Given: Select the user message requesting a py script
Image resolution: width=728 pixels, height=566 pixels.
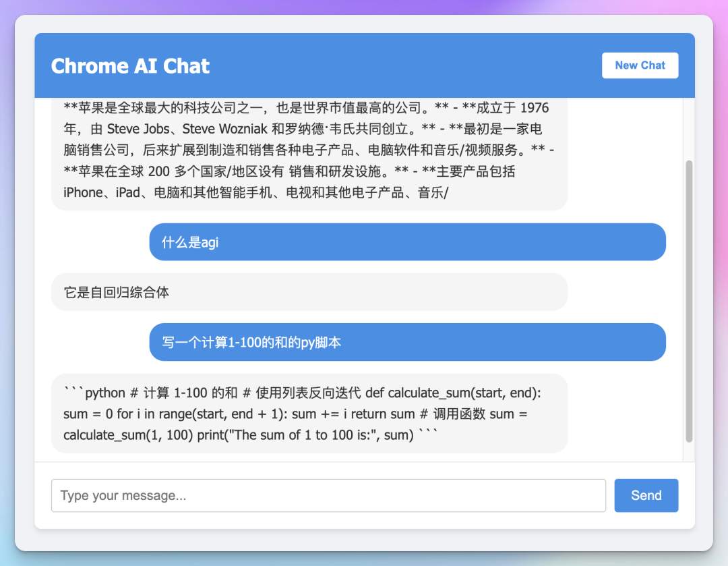Looking at the screenshot, I should point(407,341).
